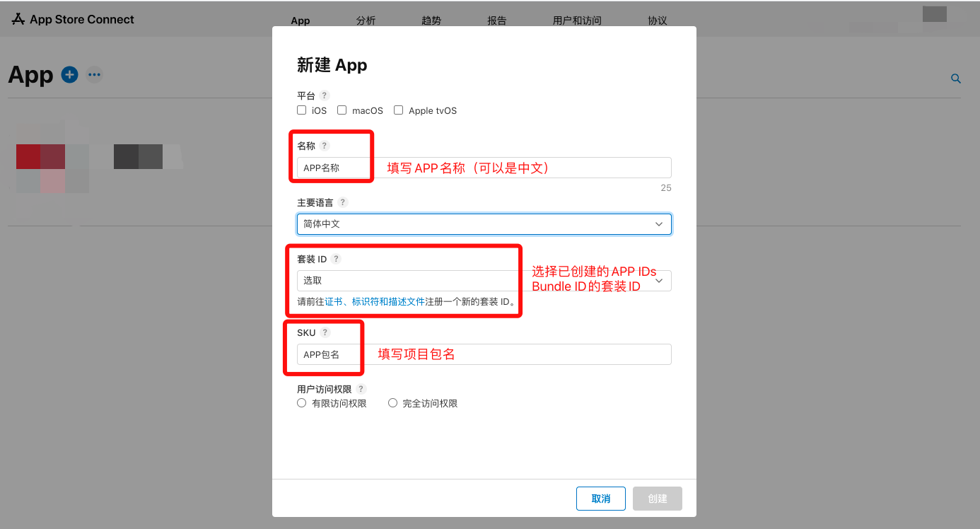Open the ellipsis more-options icon
This screenshot has width=980, height=529.
[94, 74]
